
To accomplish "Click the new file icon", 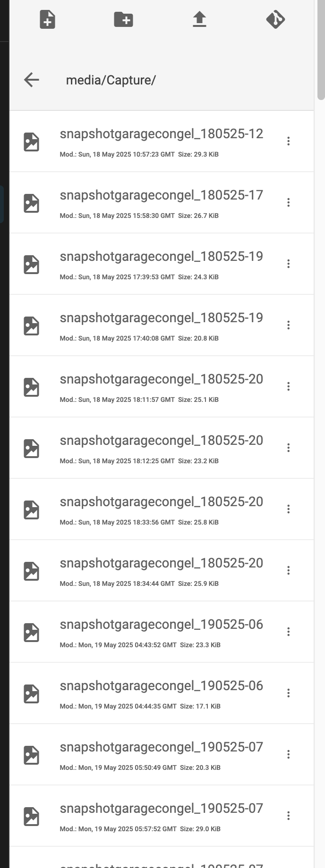I will (47, 20).
